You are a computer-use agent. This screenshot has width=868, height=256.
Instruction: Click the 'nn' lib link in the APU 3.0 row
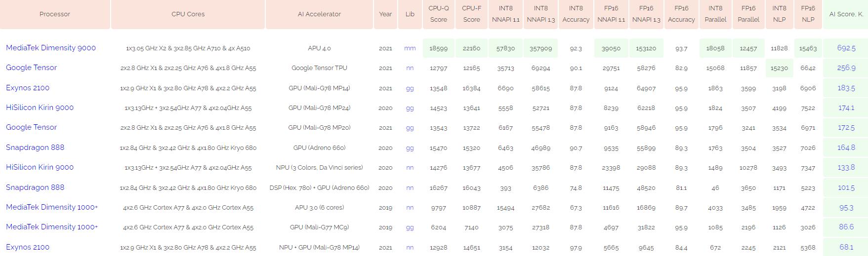point(410,208)
